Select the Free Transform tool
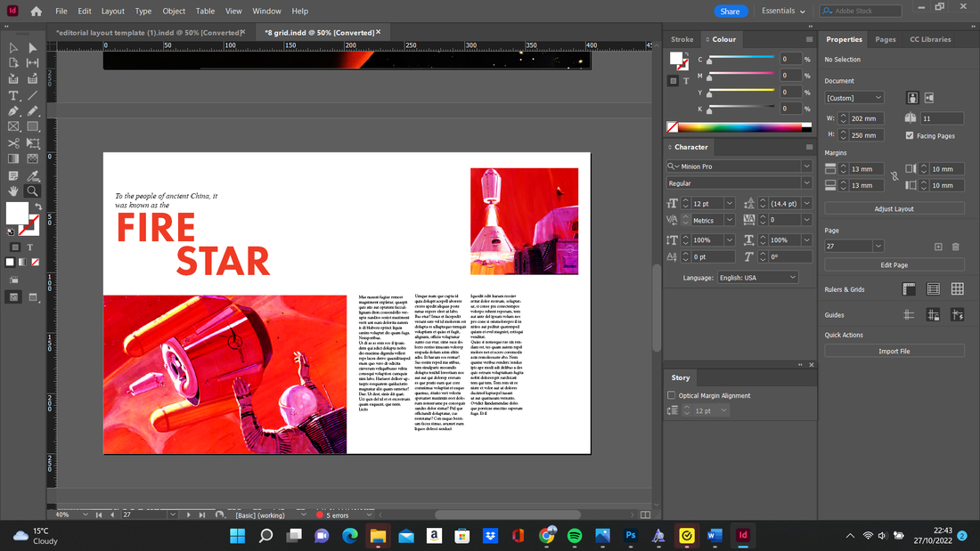Screen dimensions: 980x551 pos(32,143)
